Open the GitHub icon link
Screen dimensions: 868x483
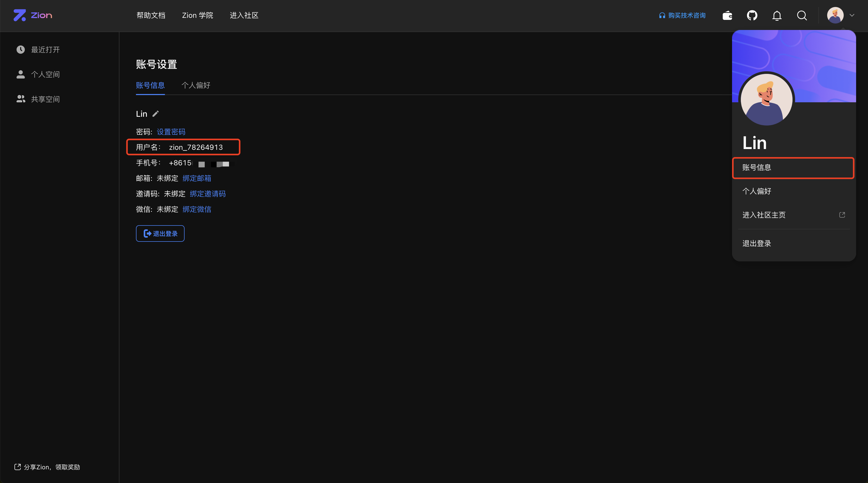coord(752,15)
